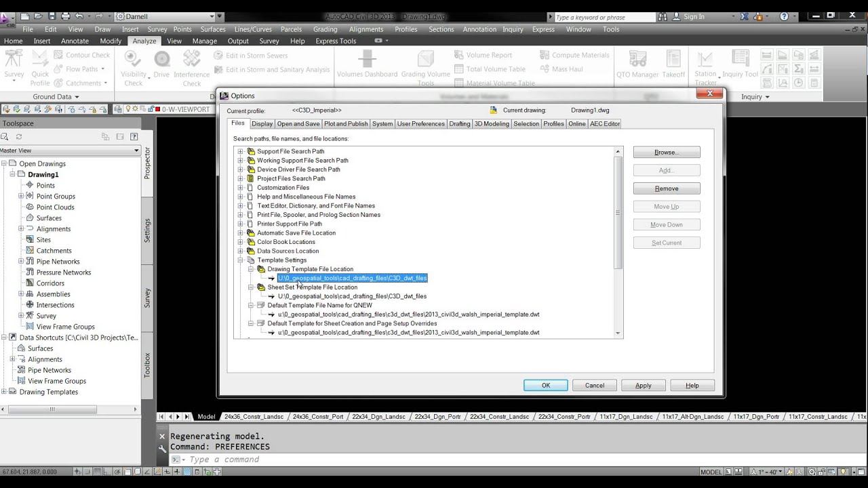Expand Drawing Templates node in Toolspace
868x488 pixels.
[x=4, y=392]
